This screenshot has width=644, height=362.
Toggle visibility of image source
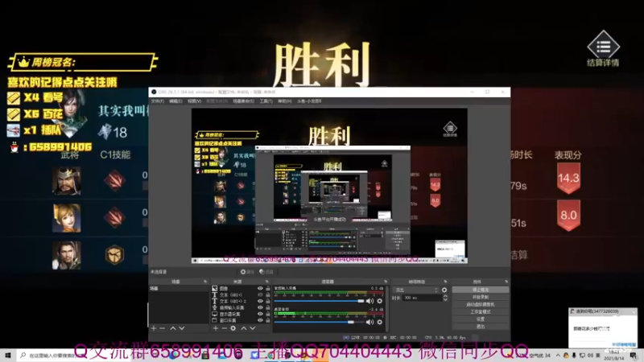pos(260,289)
